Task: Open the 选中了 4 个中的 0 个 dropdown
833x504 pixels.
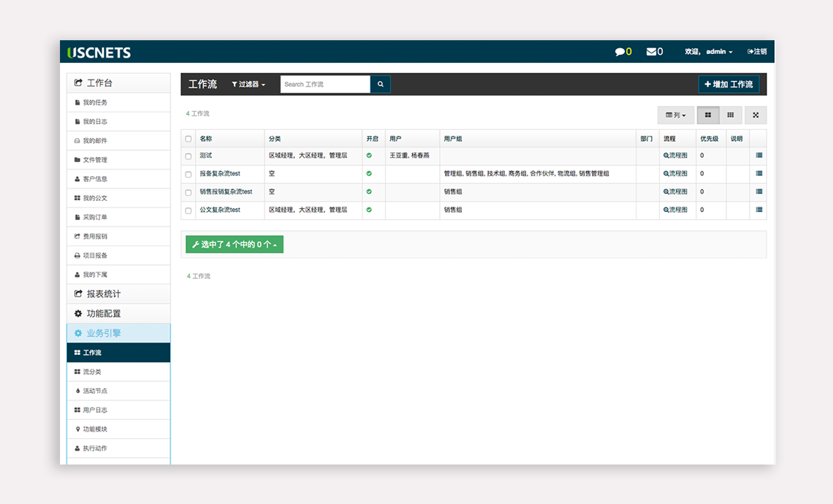Action: pos(235,245)
